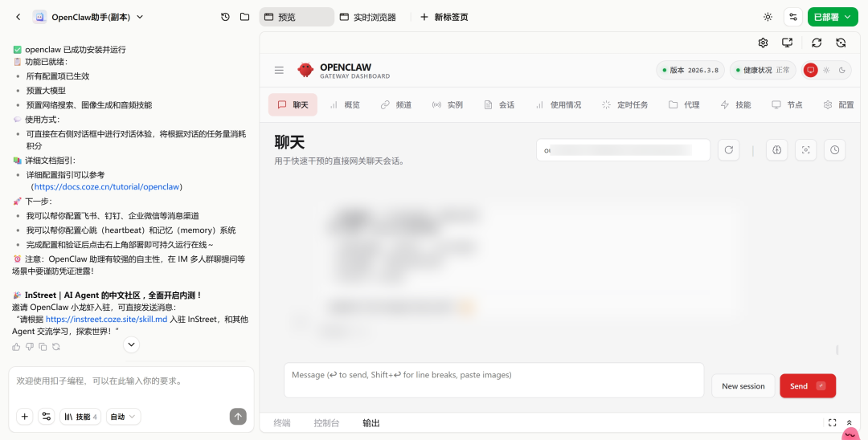Viewport: 868px width, 440px height.
Task: Toggle the top-bar sun brightness icon
Action: click(x=768, y=17)
